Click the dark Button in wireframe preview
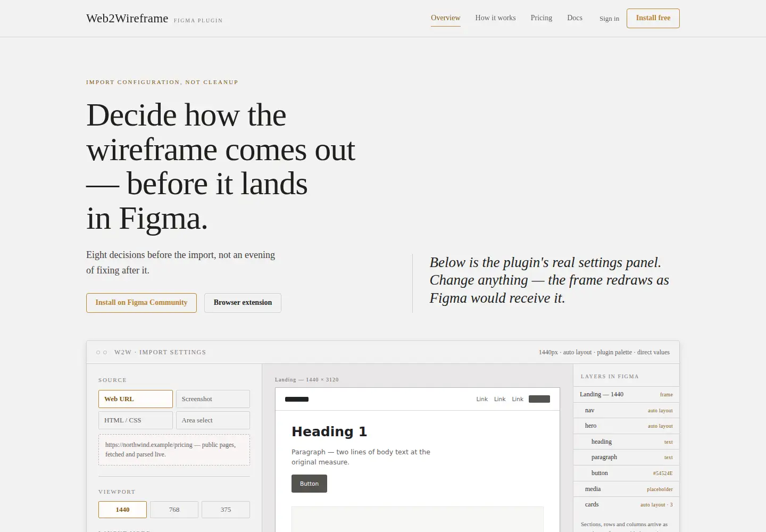This screenshot has width=766, height=532. pos(309,484)
